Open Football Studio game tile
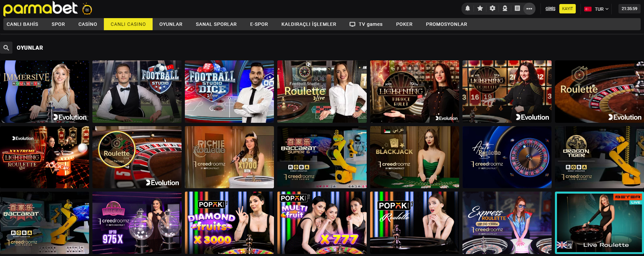The height and width of the screenshot is (256, 644). coord(137,92)
